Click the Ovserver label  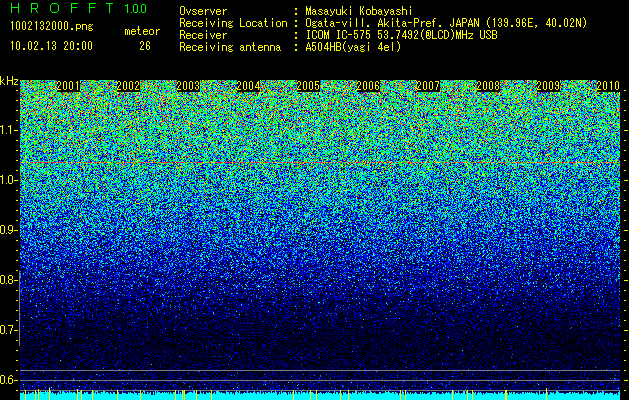pyautogui.click(x=203, y=12)
